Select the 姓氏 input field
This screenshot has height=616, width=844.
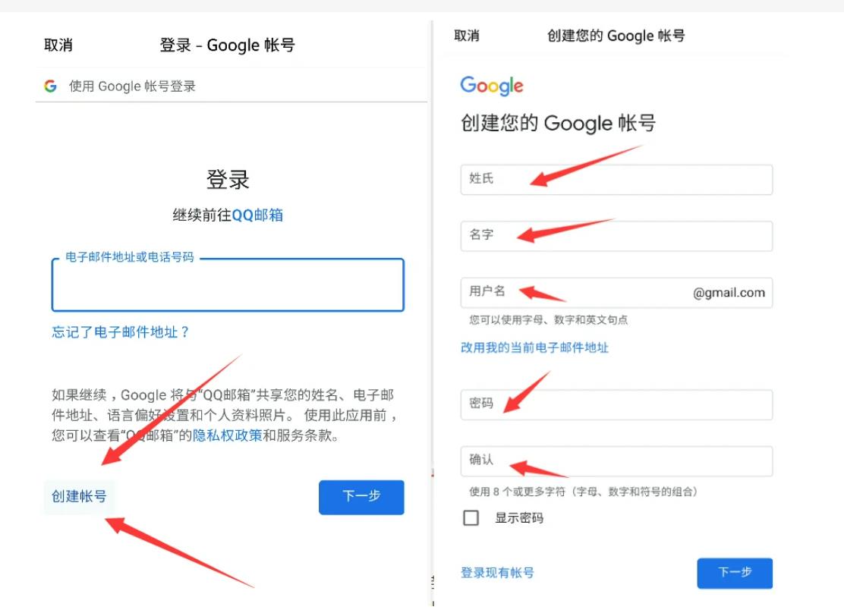[616, 180]
